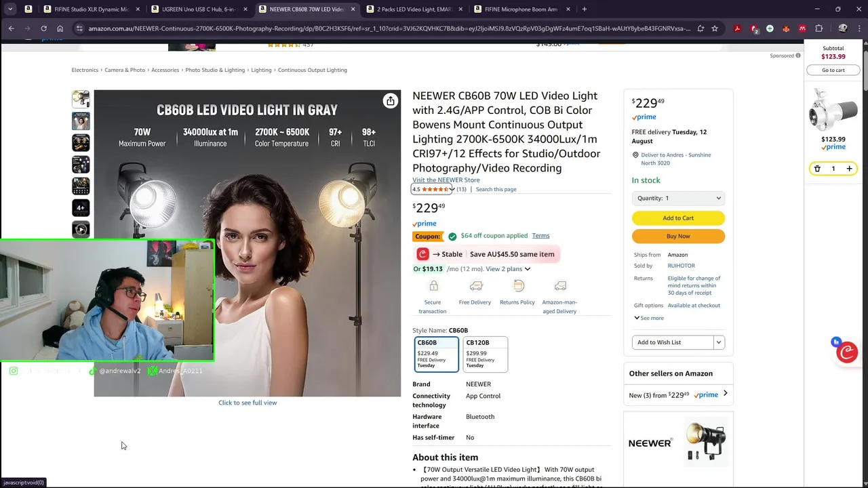The image size is (868, 488).
Task: Open the Quantity dropdown
Action: click(678, 198)
